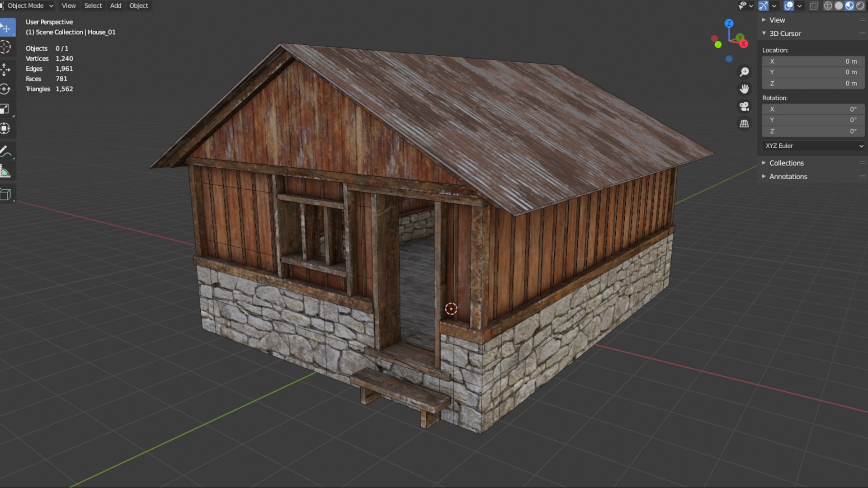This screenshot has width=868, height=488.
Task: Click the Pan view hand icon
Action: pyautogui.click(x=744, y=89)
